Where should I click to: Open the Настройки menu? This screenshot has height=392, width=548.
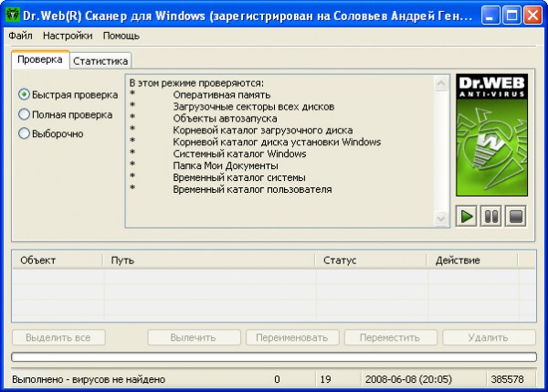68,36
